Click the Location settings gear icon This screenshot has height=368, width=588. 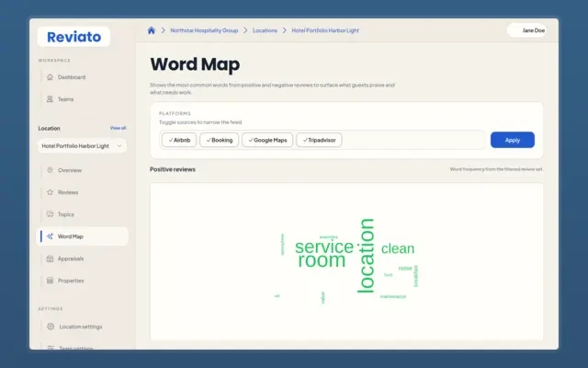(51, 327)
